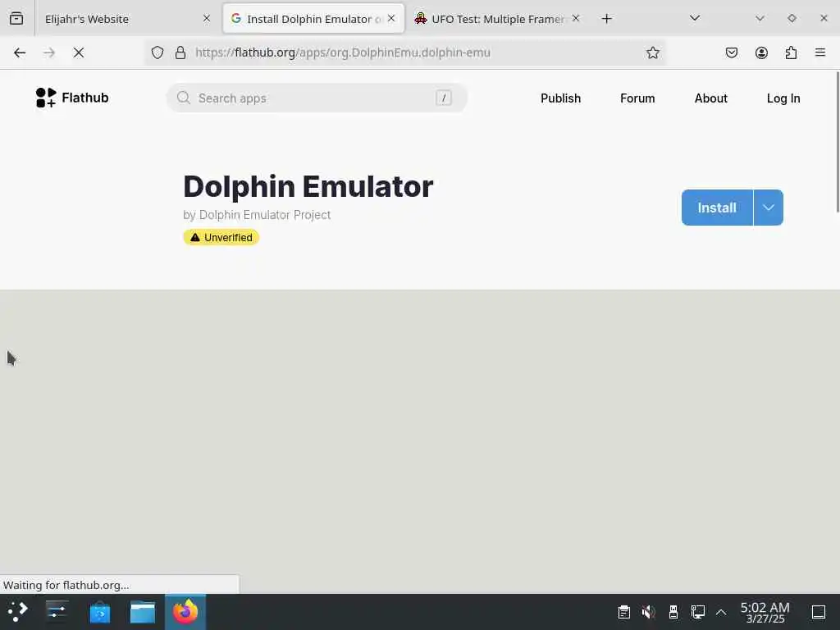Open the removable devices tray icon

pyautogui.click(x=673, y=612)
